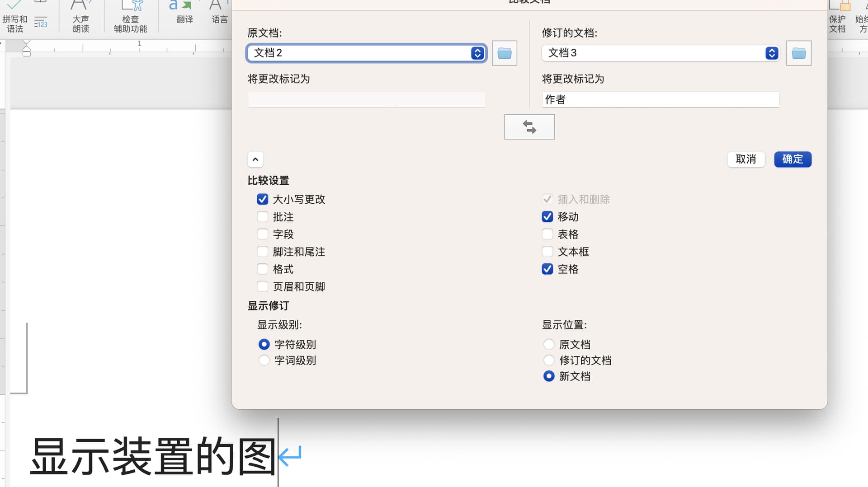Check the 表格 checkbox
868x487 pixels.
coord(547,234)
